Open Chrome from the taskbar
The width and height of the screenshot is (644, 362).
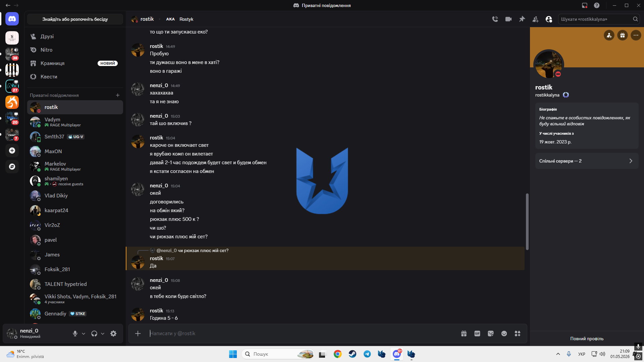point(338,354)
